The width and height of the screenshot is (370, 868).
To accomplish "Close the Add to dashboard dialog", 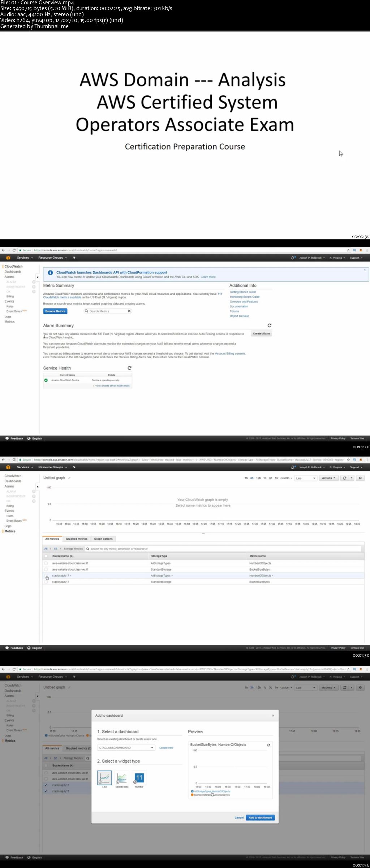I will pyautogui.click(x=273, y=716).
